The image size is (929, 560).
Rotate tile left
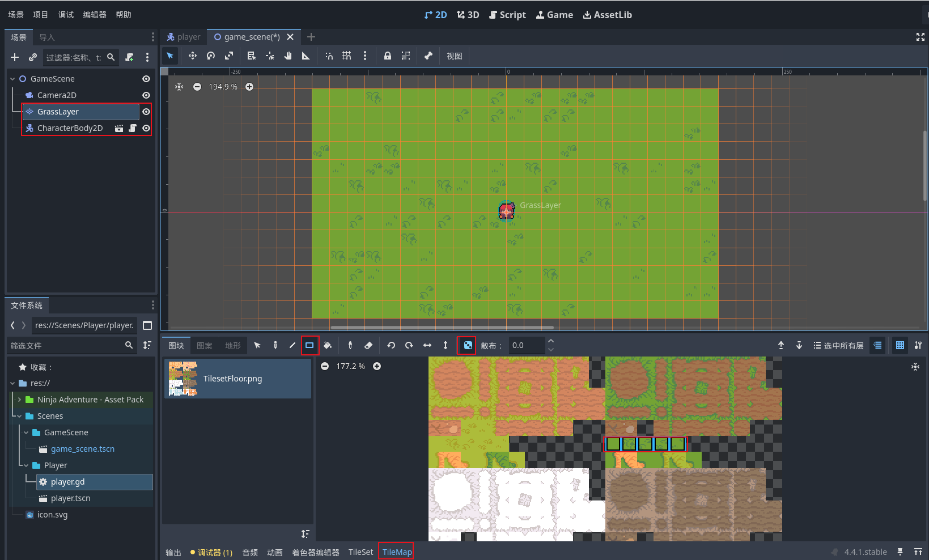tap(391, 345)
